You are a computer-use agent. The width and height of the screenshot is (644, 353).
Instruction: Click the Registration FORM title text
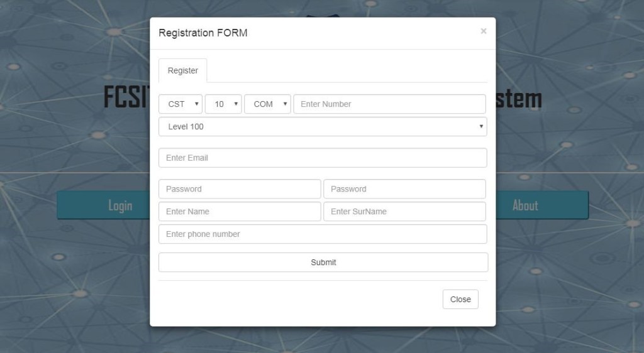point(203,33)
